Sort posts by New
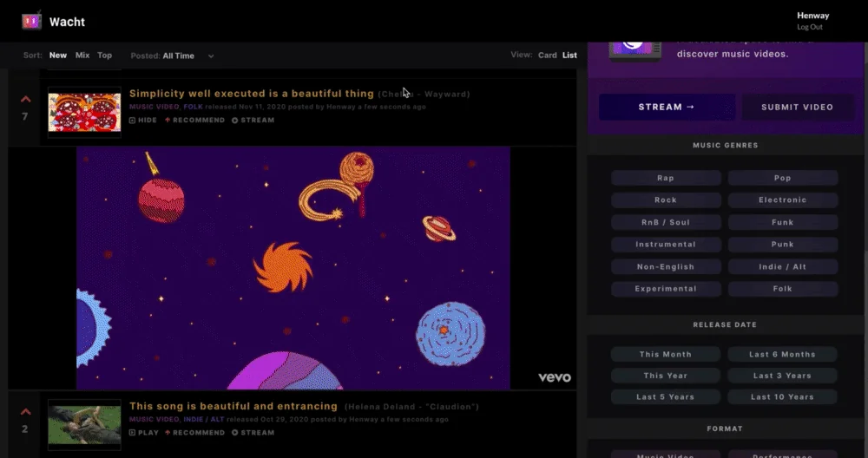Viewport: 868px width, 458px height. [x=58, y=56]
